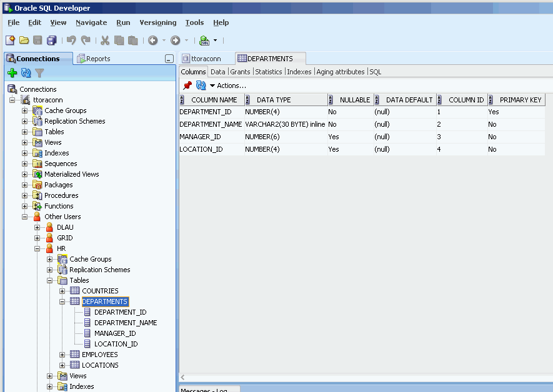Click the New file toolbar icon

[10, 41]
